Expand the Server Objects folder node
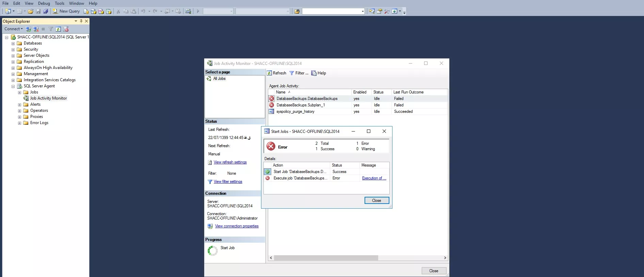 tap(13, 56)
